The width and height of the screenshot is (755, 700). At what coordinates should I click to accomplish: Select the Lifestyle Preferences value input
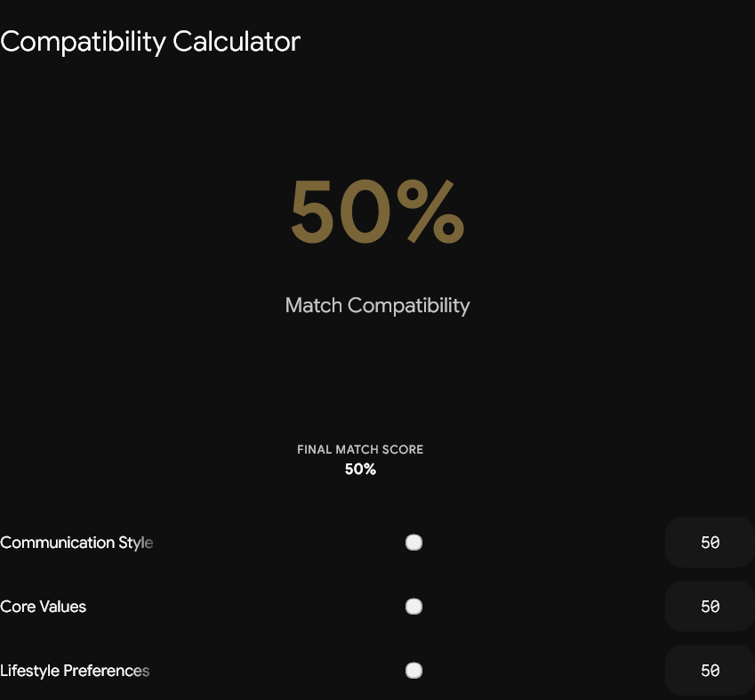[710, 671]
